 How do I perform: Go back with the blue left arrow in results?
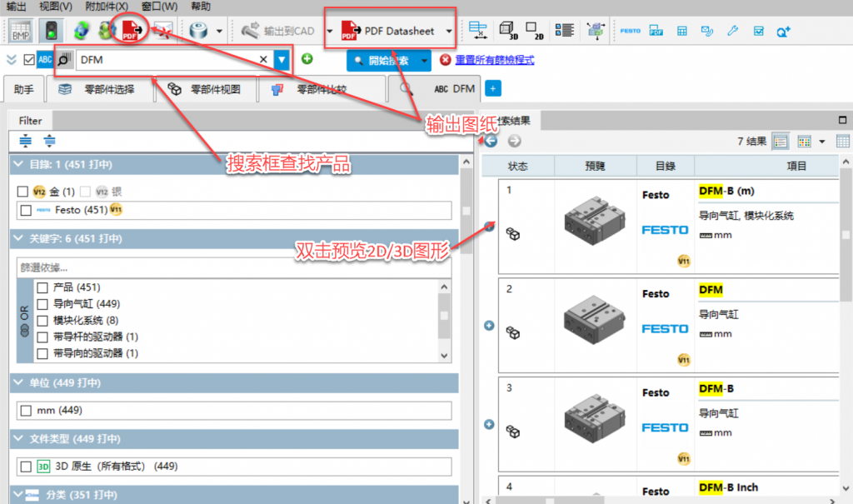pos(491,141)
